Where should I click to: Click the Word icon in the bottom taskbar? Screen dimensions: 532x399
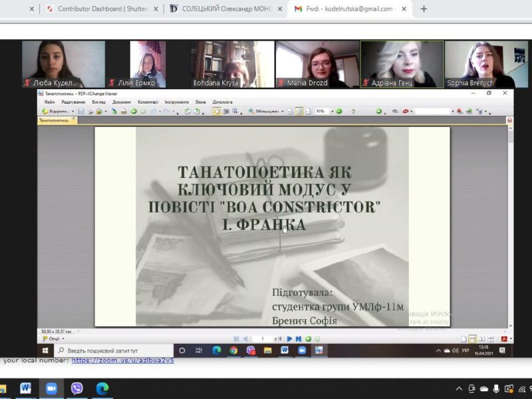pos(26,389)
